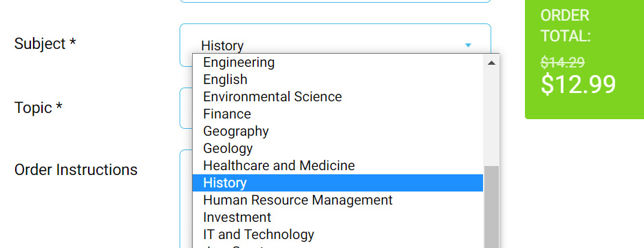Click the Order Instructions text area
The image size is (644, 248).
click(186, 198)
